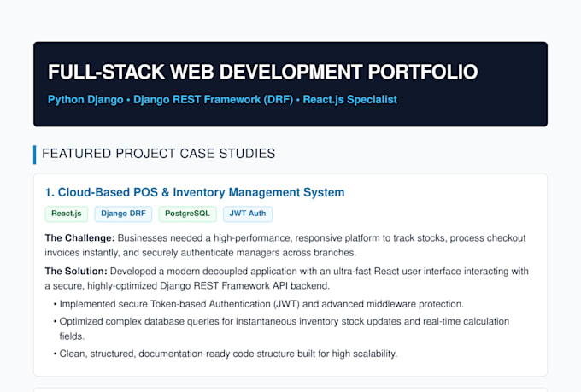Click the Featured Project Case Studies heading
Viewport: 581px width, 392px height.
(x=158, y=154)
